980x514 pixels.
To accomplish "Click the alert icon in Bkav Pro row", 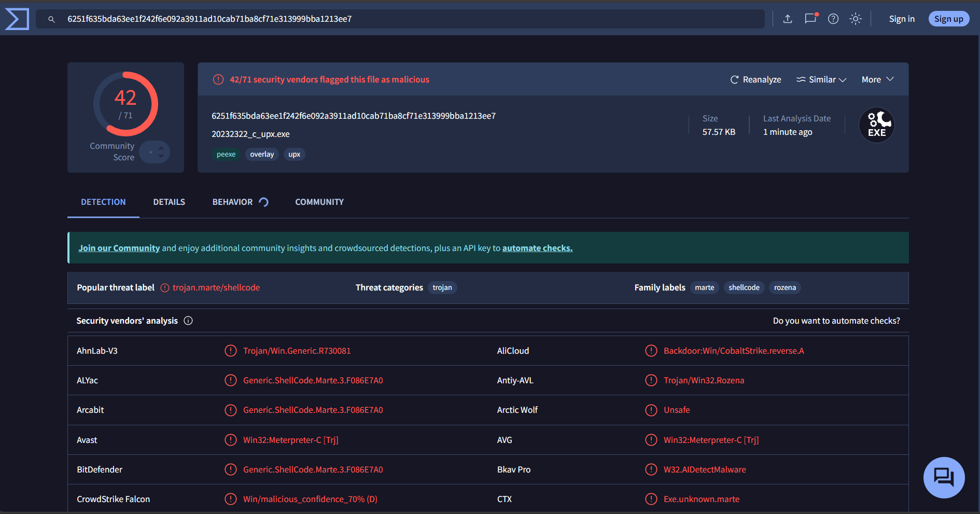I will tap(651, 469).
